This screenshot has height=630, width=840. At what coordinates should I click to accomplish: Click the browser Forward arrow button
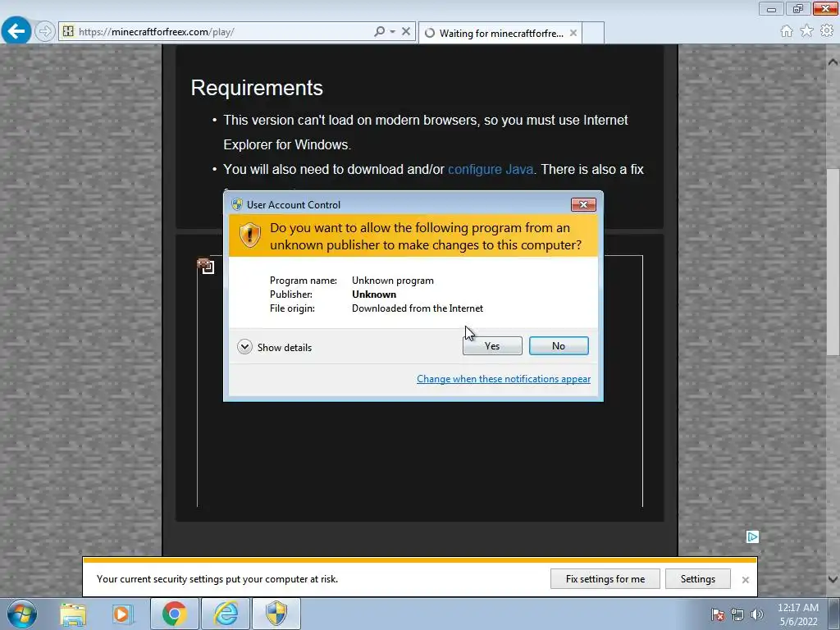coord(45,32)
